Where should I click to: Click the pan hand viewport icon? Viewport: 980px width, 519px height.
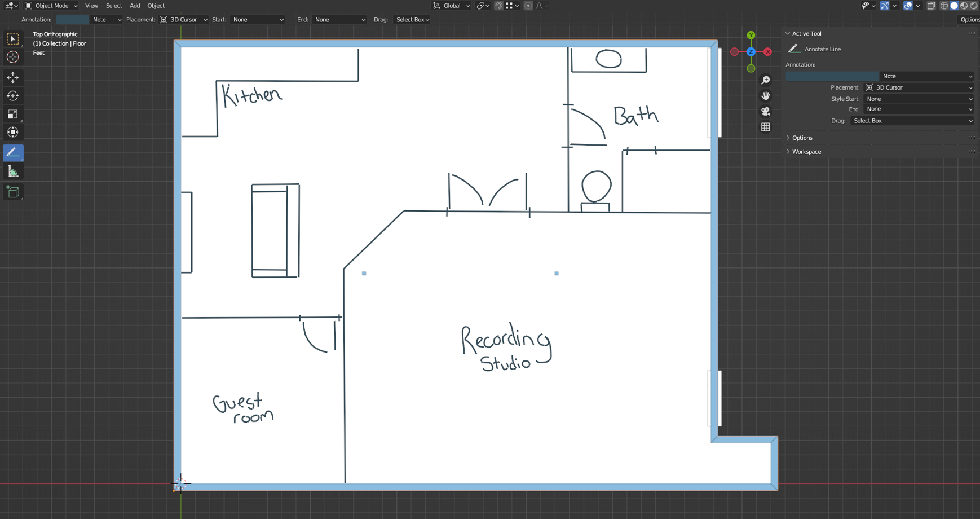click(x=765, y=95)
